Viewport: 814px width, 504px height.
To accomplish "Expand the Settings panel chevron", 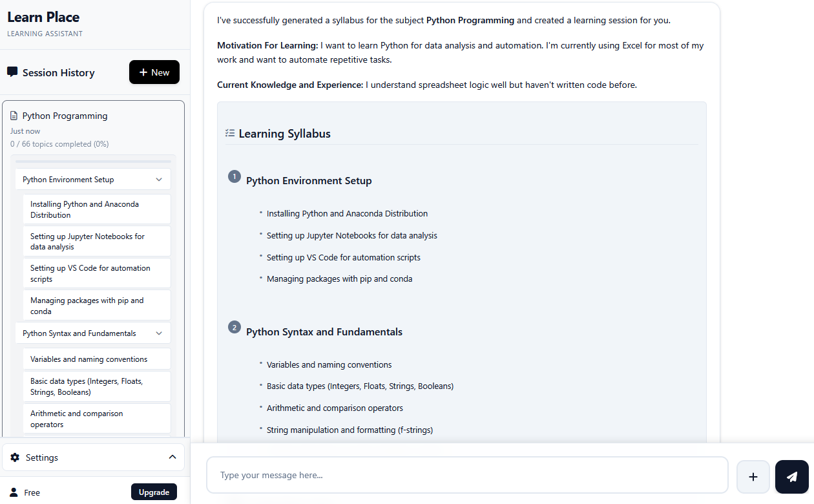I will tap(172, 457).
